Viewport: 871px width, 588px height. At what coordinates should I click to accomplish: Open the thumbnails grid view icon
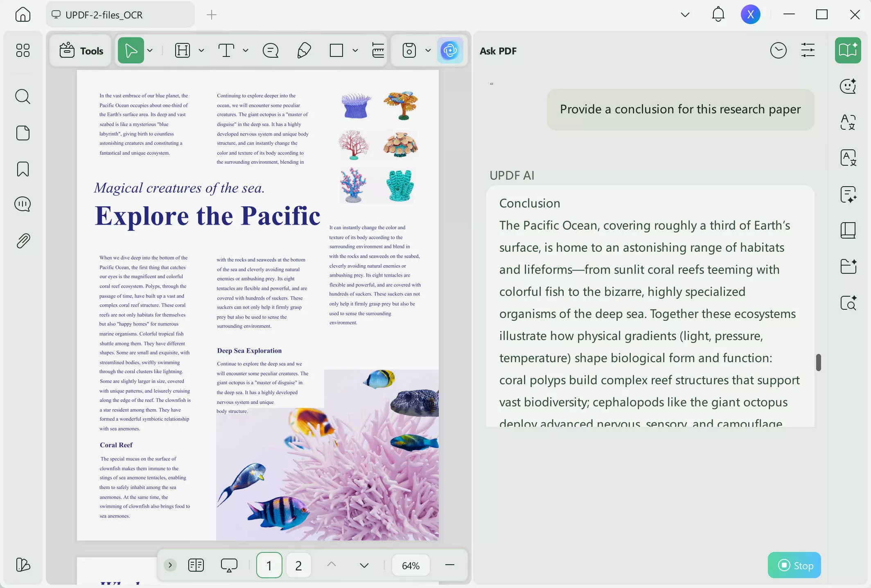pos(23,51)
